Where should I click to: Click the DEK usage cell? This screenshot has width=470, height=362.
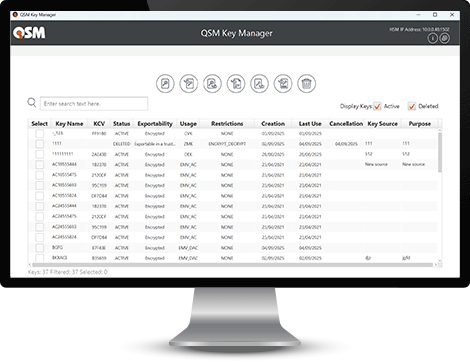tap(188, 154)
